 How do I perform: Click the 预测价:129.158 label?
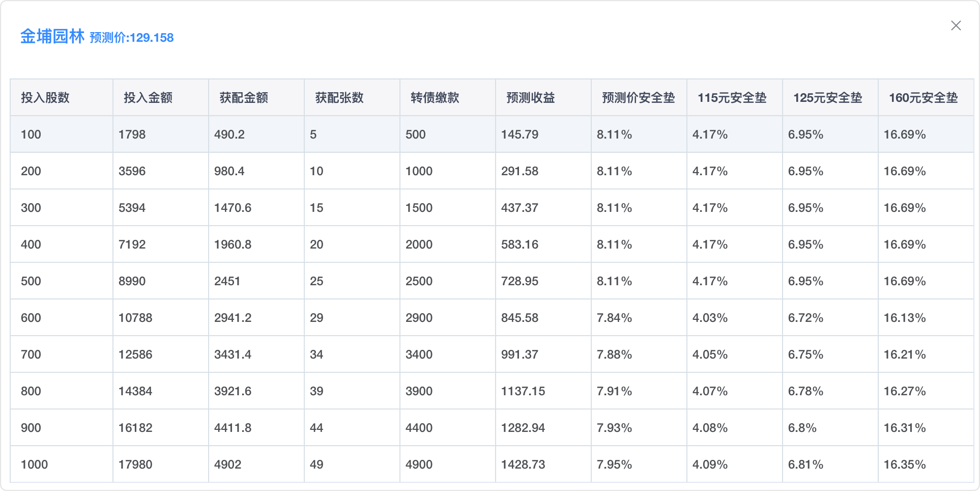(x=132, y=38)
